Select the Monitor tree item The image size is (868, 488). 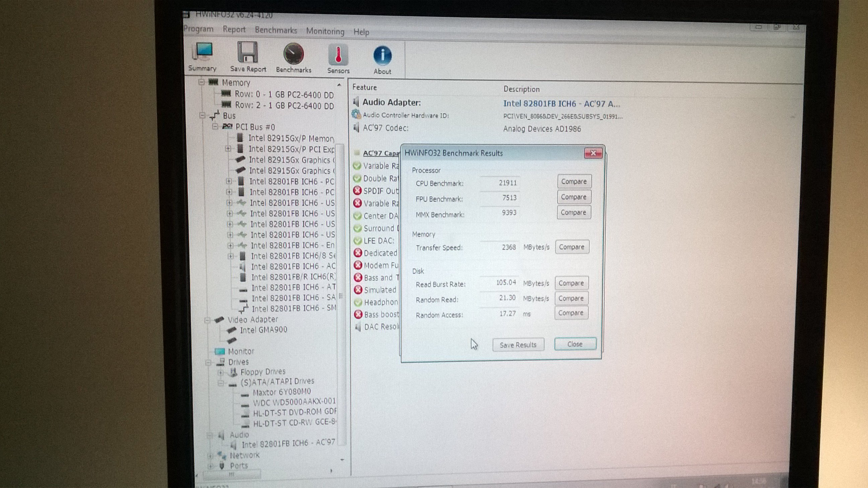pyautogui.click(x=240, y=351)
